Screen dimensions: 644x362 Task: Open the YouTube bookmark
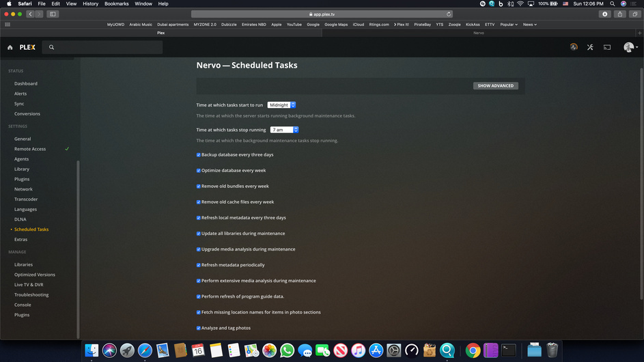[294, 25]
